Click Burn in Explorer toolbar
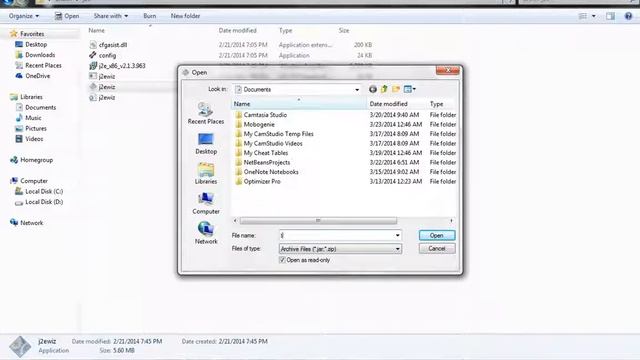The image size is (640, 360). click(x=149, y=16)
